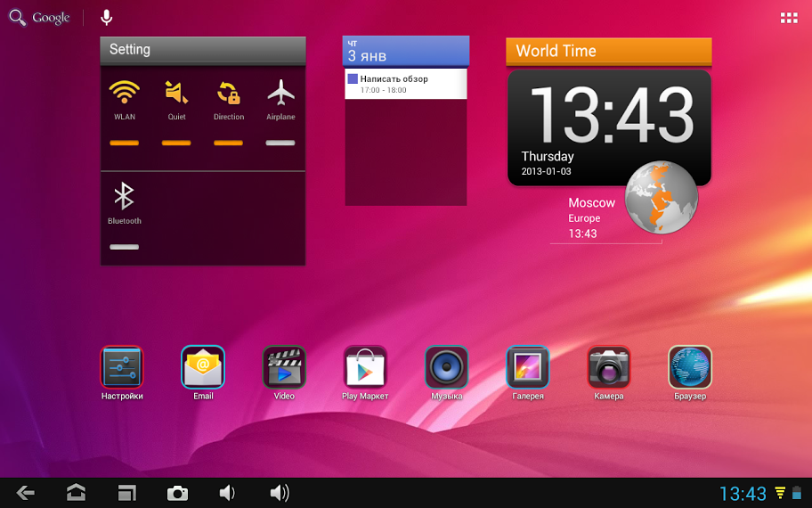This screenshot has width=812, height=508.
Task: Click the Thursday date text
Action: point(548,156)
